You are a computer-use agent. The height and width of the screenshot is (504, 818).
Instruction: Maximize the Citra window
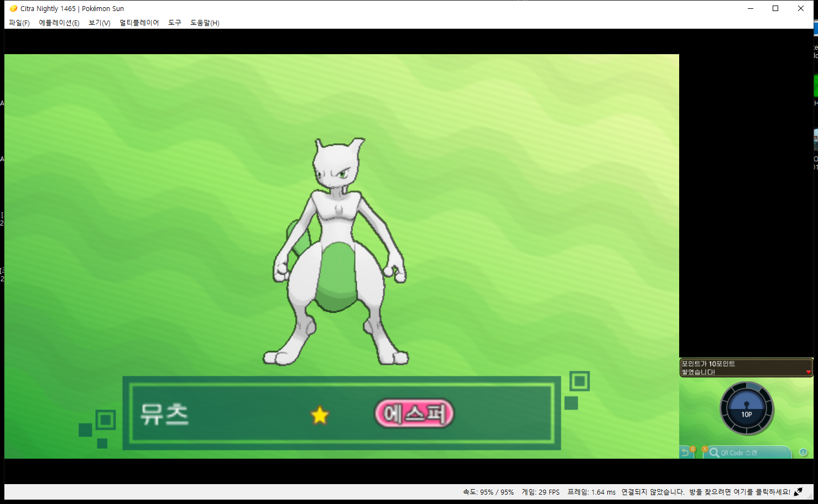click(x=775, y=8)
